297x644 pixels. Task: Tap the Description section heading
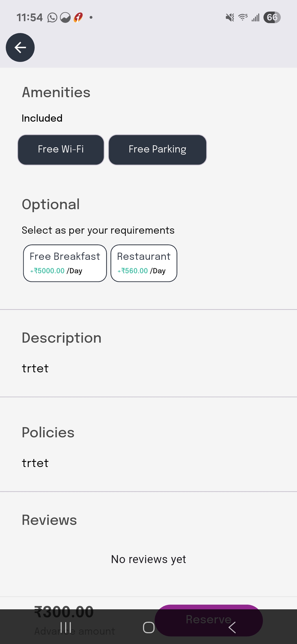62,338
